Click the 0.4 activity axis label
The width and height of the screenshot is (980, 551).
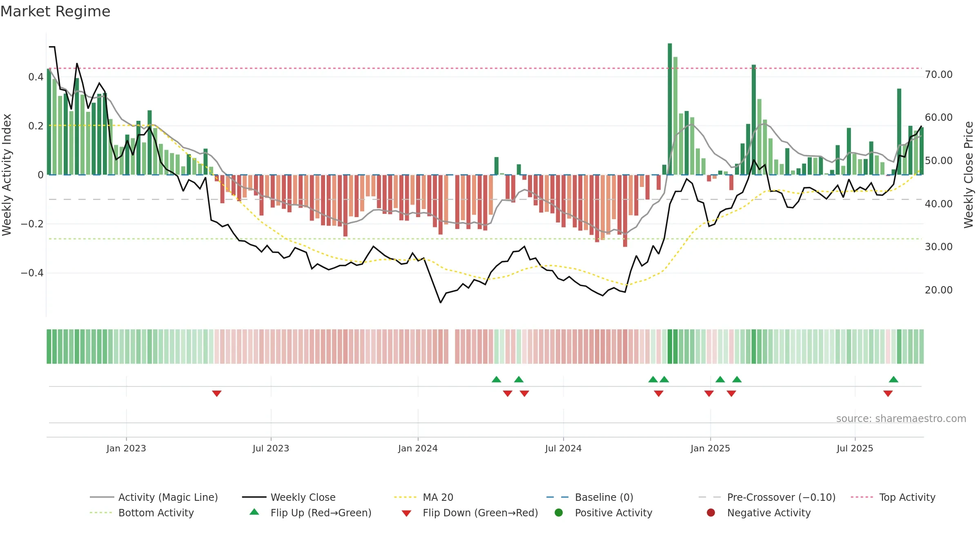[36, 77]
